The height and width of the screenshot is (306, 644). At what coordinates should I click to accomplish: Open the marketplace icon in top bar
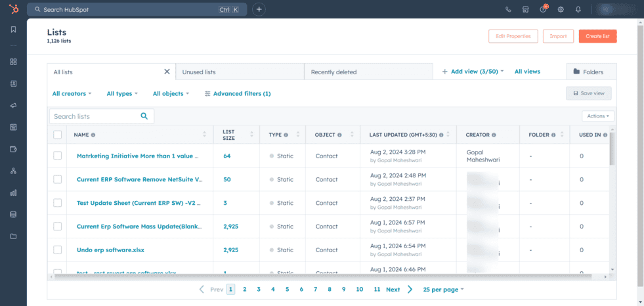tap(525, 10)
